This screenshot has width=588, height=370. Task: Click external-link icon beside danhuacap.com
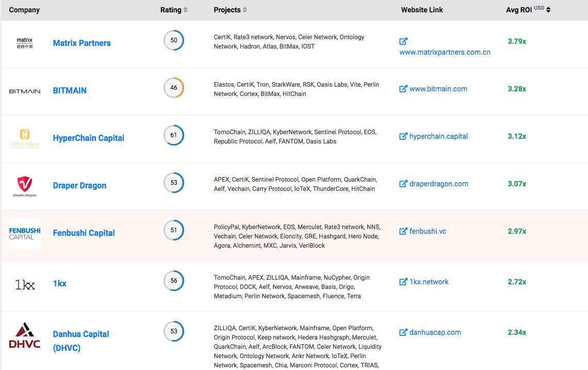(403, 332)
